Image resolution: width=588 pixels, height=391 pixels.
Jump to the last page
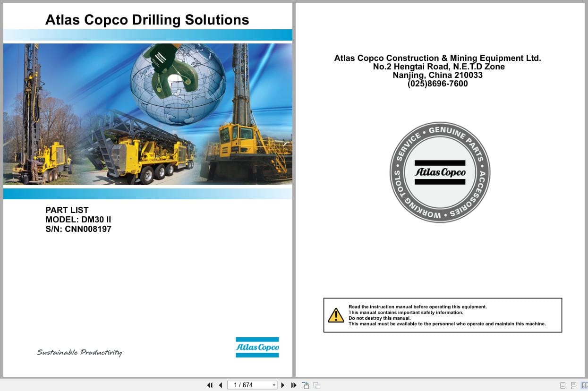point(293,385)
